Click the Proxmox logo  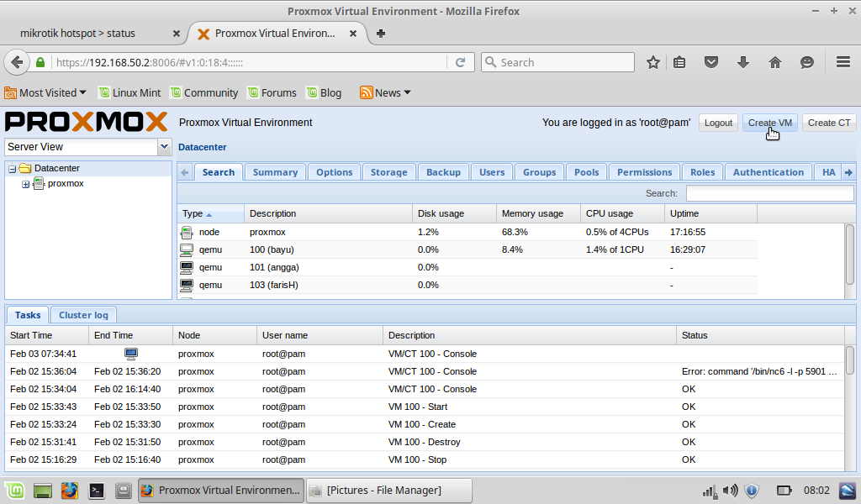(87, 122)
